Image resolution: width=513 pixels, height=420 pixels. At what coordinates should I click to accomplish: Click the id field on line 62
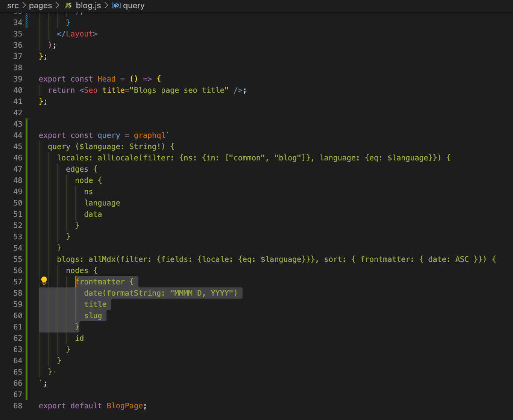click(79, 338)
